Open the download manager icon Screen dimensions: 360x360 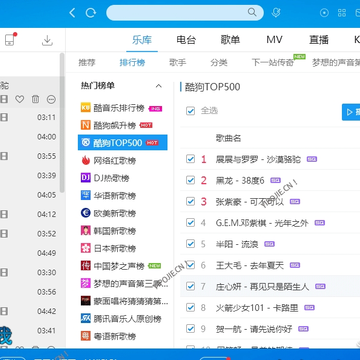[x=47, y=40]
